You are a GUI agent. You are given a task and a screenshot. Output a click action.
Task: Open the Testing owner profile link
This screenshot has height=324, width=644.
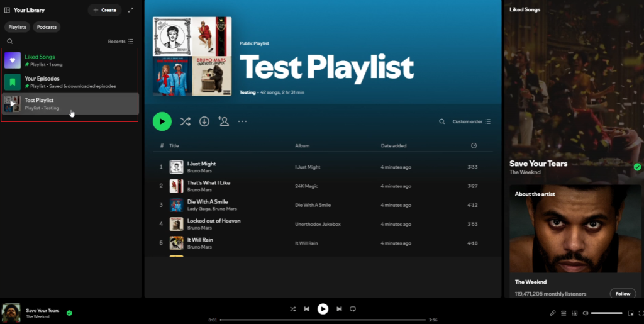pos(248,92)
